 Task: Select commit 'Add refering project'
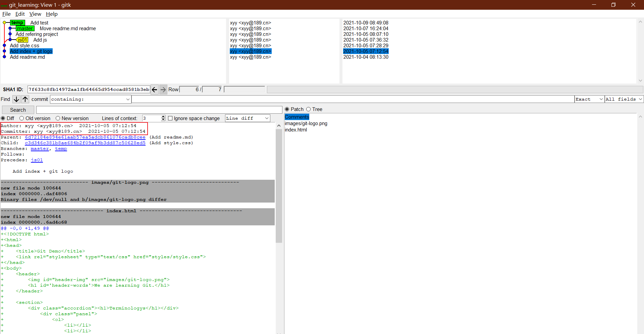pos(37,34)
